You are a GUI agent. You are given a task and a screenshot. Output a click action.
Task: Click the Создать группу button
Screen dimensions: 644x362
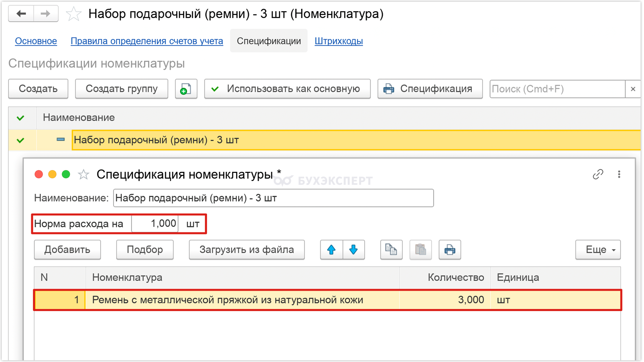pyautogui.click(x=122, y=89)
